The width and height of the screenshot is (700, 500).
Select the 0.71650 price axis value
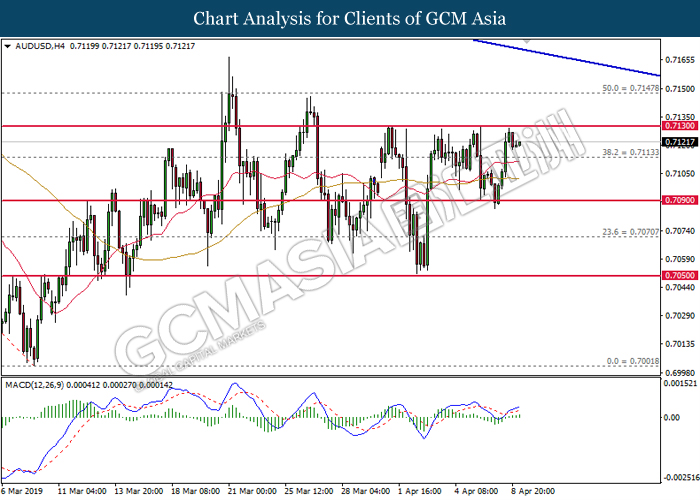(680, 59)
